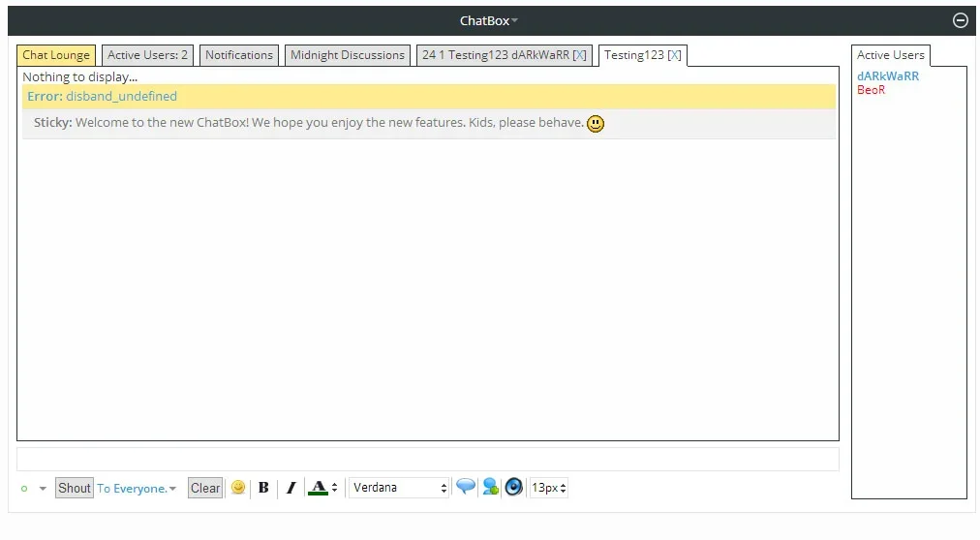Open the smiley emoticon picker

click(238, 488)
